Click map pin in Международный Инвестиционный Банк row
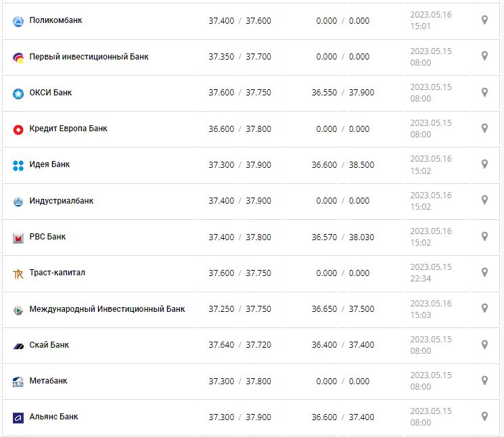Image resolution: width=504 pixels, height=437 pixels. point(484,308)
